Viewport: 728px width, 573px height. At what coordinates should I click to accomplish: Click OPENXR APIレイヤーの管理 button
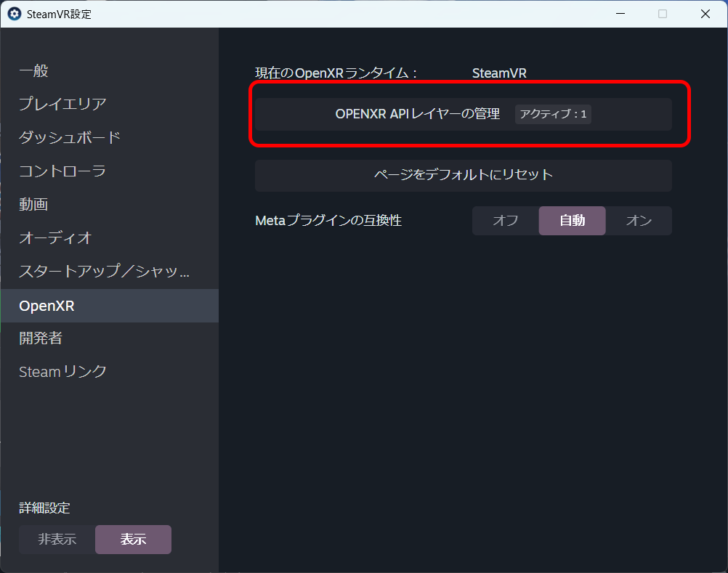[x=464, y=114]
